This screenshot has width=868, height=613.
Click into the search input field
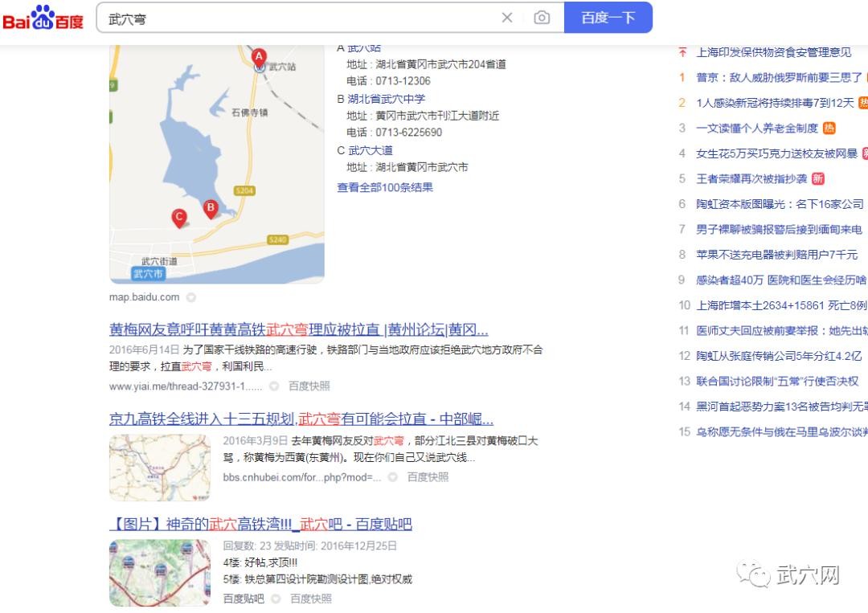[299, 18]
